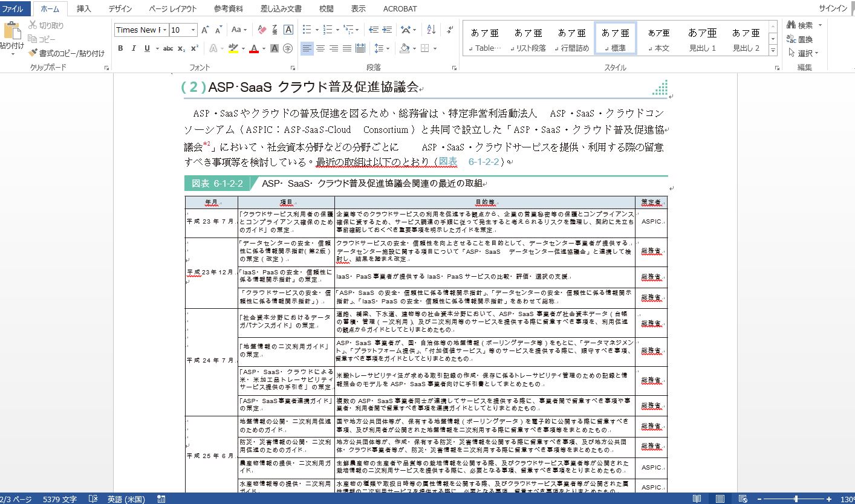Open Change Case (Aa) dropdown

239,30
